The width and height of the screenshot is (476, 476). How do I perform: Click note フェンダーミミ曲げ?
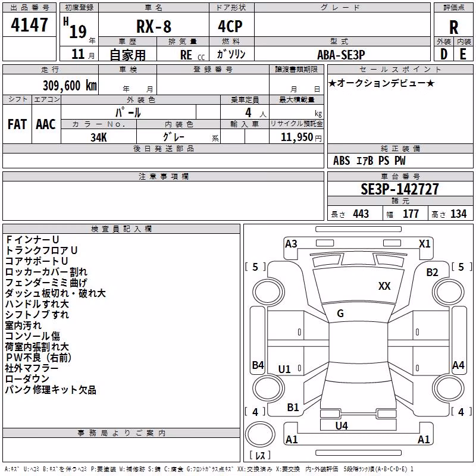point(46,283)
